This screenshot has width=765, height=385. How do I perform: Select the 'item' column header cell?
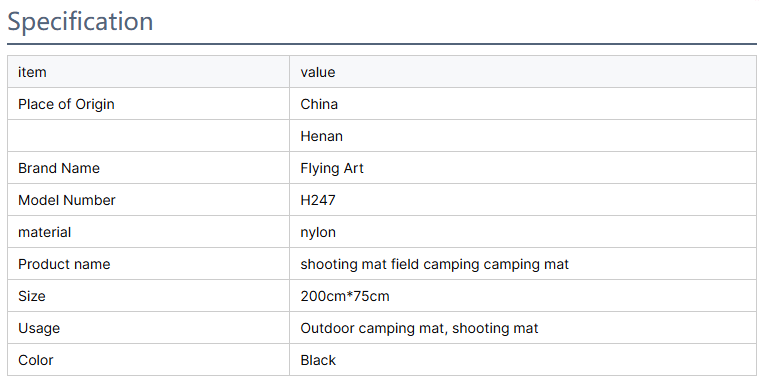point(148,72)
